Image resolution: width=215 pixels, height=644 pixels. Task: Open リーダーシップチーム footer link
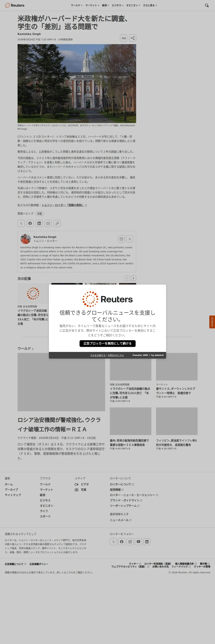tap(125, 506)
